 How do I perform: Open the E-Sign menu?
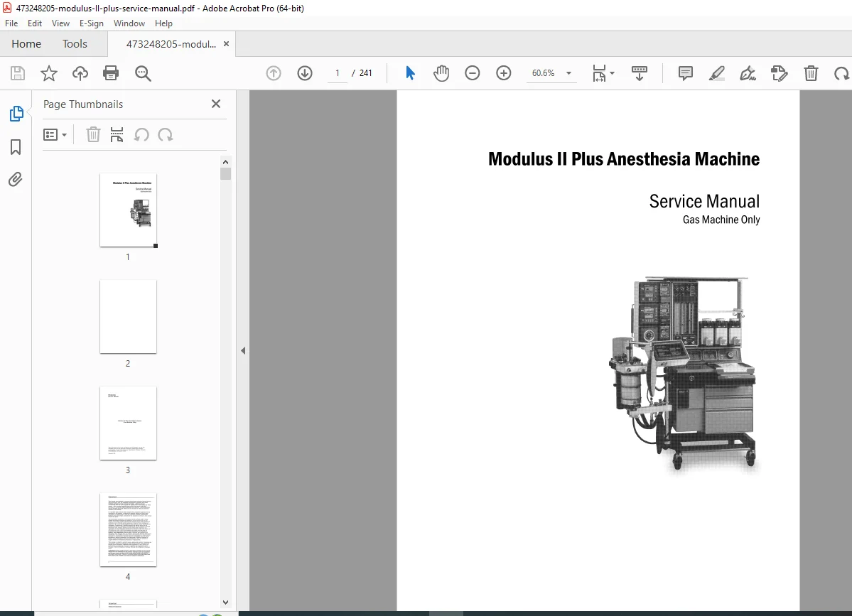tap(91, 23)
